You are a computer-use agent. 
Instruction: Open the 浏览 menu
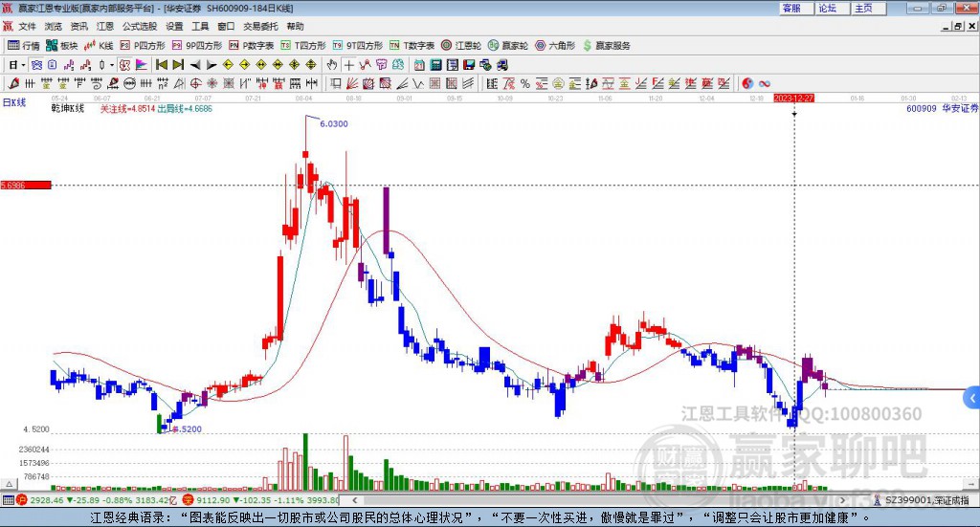[x=54, y=26]
